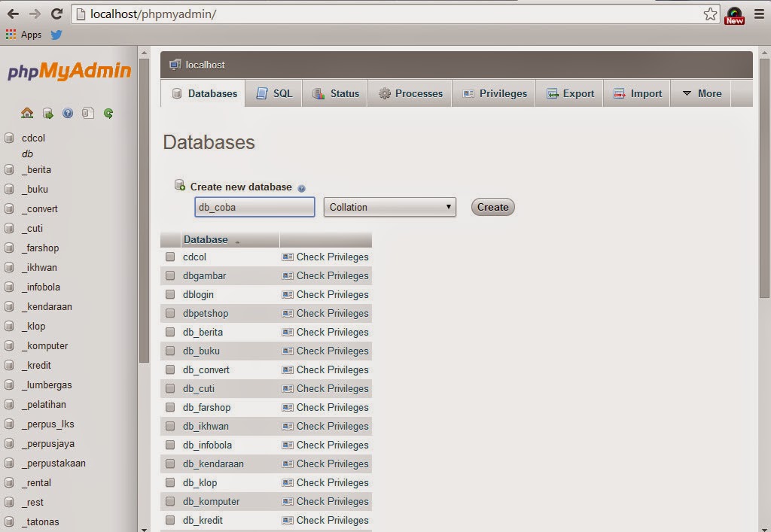Image resolution: width=771 pixels, height=532 pixels.
Task: Open phpMyAdmin help via question mark icon
Action: (x=67, y=113)
